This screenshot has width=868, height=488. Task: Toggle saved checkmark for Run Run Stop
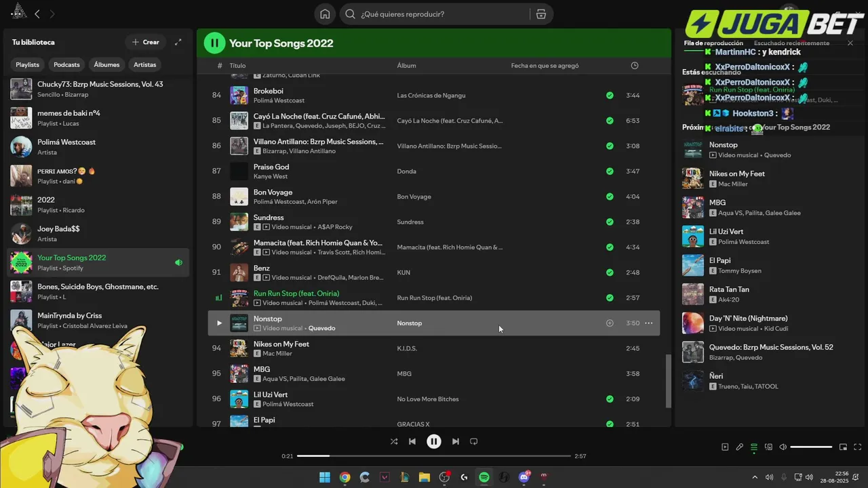[610, 298]
